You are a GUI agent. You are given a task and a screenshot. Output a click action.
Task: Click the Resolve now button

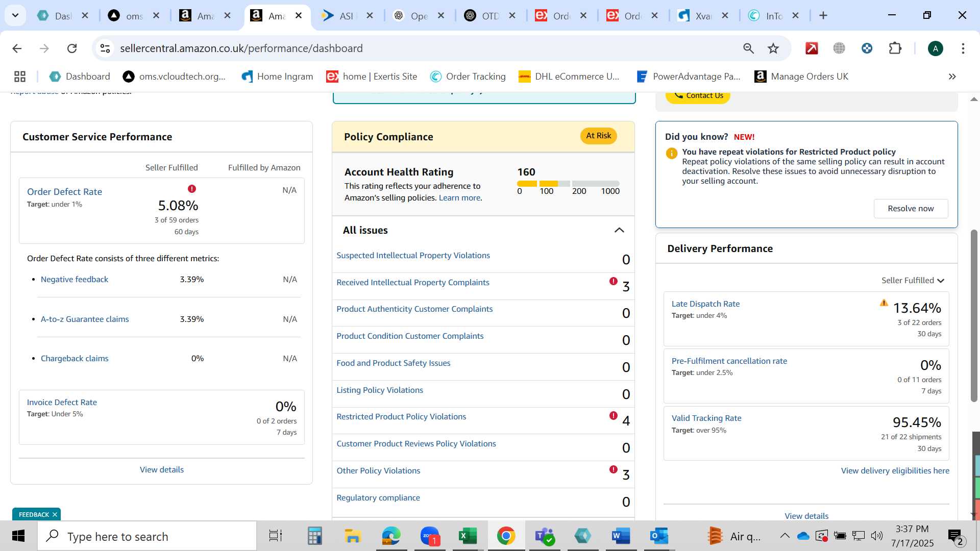click(911, 209)
